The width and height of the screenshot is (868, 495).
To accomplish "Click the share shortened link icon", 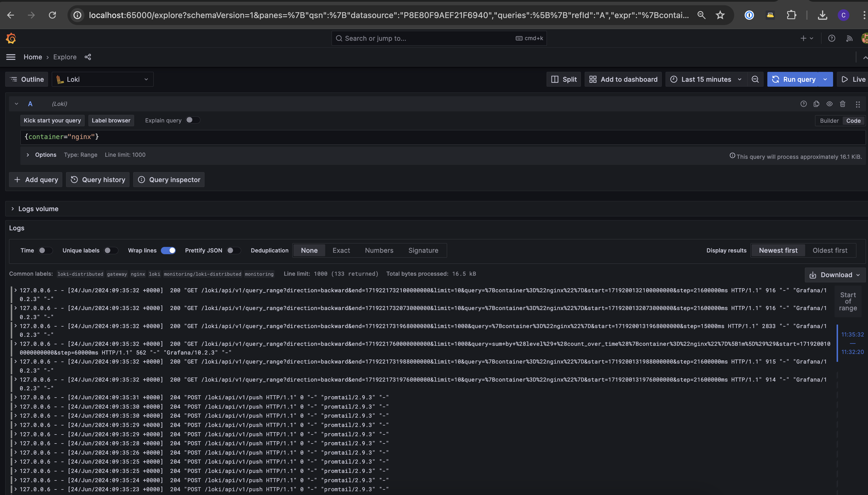I will coord(88,57).
